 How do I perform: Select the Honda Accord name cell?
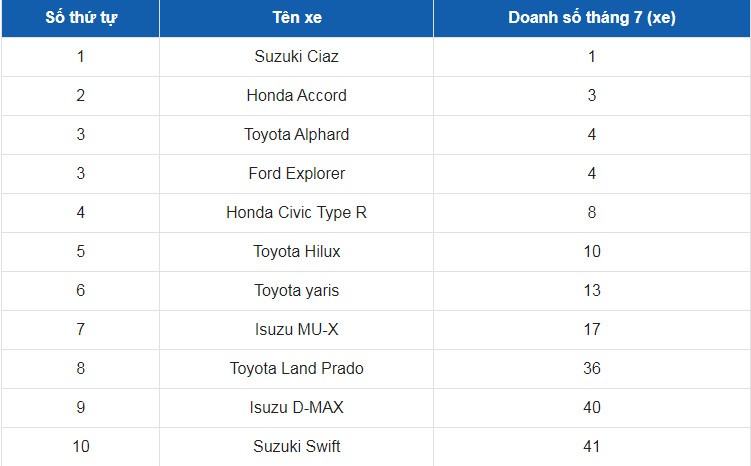[x=296, y=95]
